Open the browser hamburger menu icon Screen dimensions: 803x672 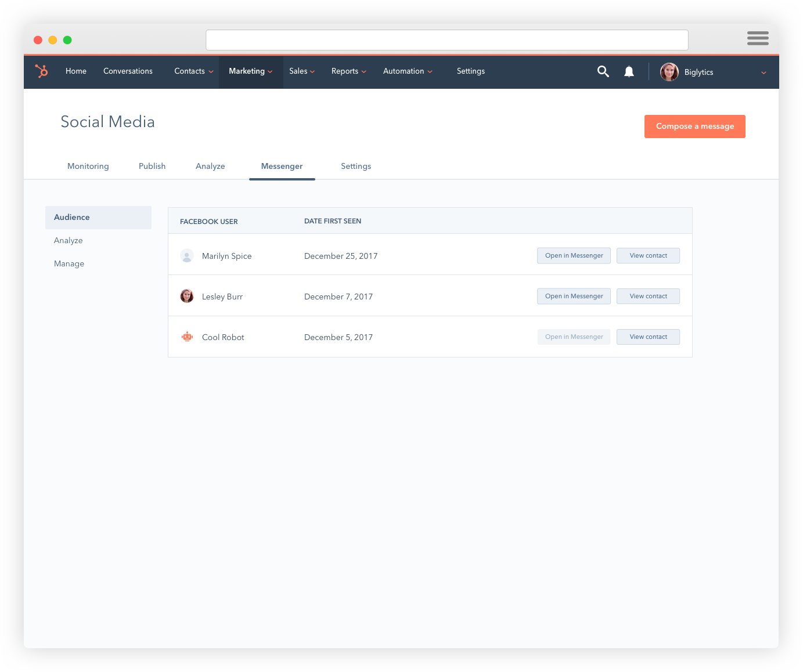click(758, 38)
